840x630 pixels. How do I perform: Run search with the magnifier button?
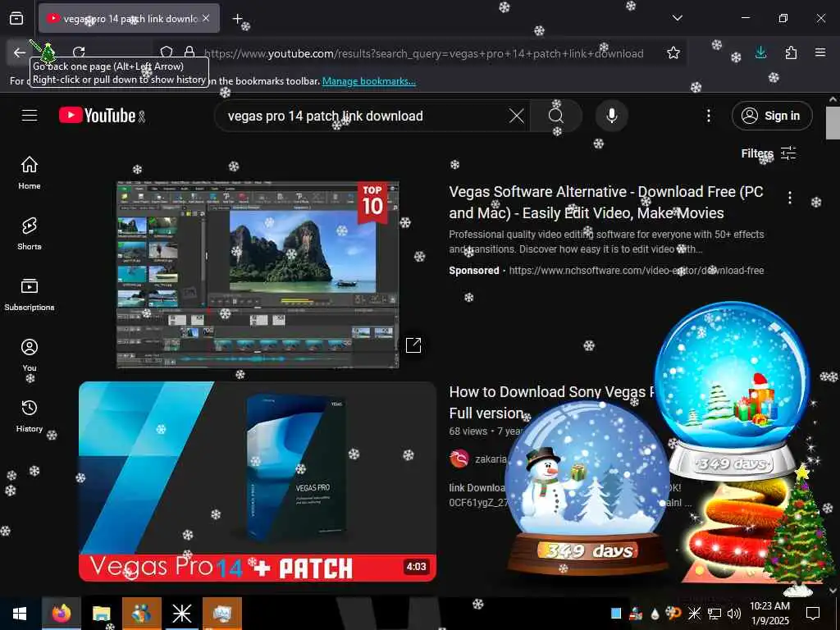[x=556, y=116]
